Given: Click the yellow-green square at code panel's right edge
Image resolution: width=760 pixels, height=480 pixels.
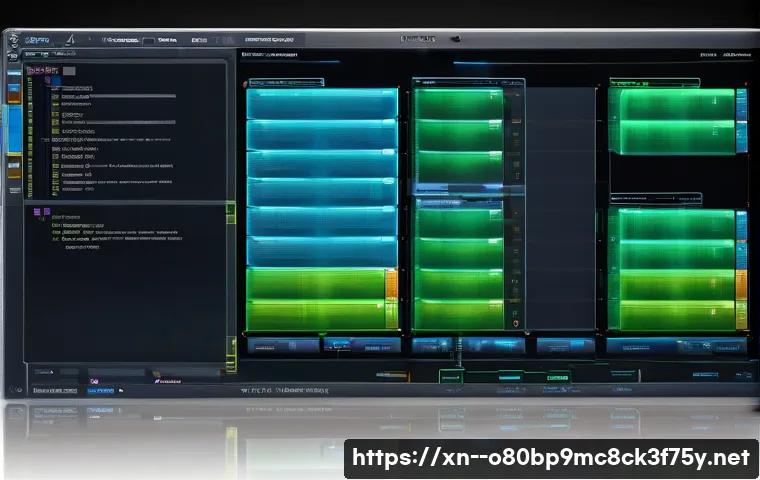Looking at the screenshot, I should [230, 212].
